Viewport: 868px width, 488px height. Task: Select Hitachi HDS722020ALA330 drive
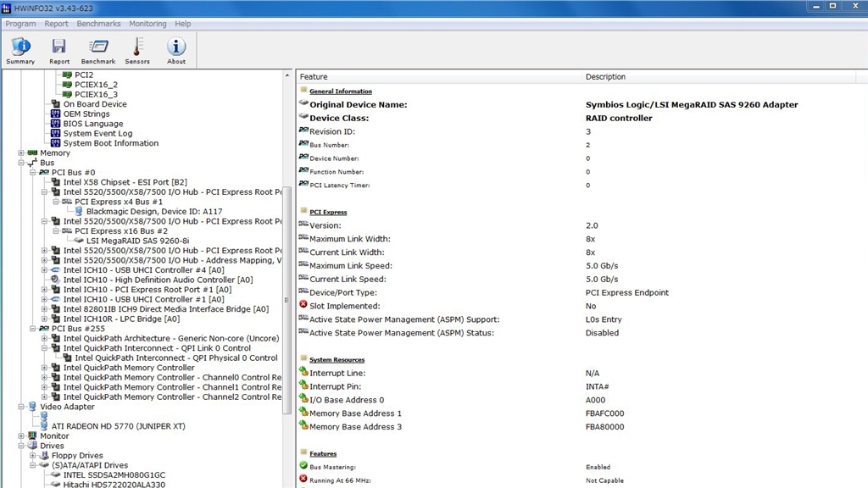point(114,484)
